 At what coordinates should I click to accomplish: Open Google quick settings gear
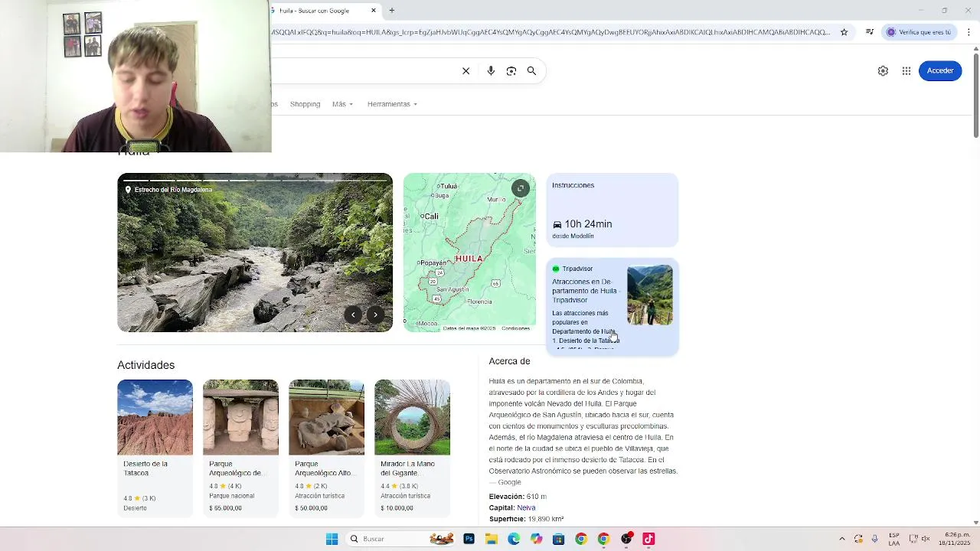click(883, 70)
